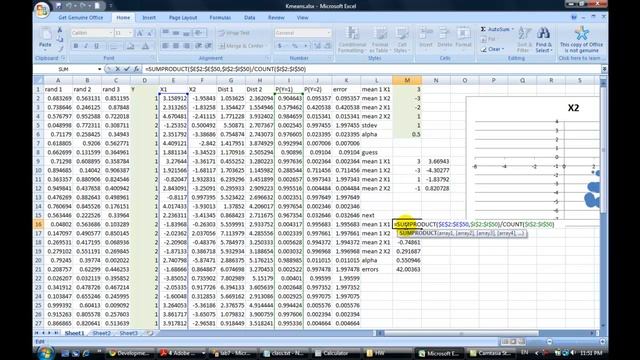Image resolution: width=640 pixels, height=360 pixels.
Task: Click Merge & Center
Action: [x=242, y=46]
